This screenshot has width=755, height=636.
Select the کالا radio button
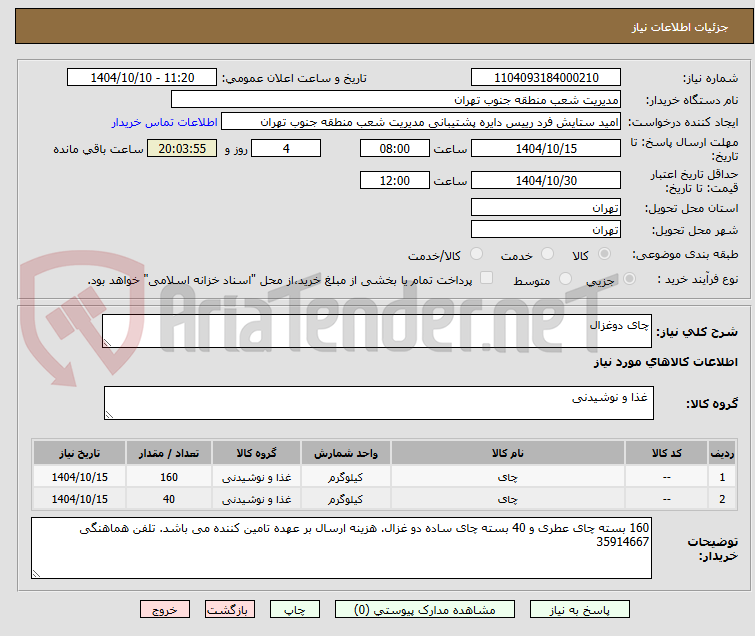(604, 254)
